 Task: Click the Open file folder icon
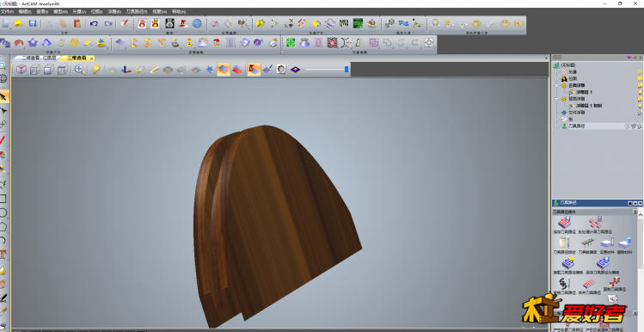[x=19, y=23]
